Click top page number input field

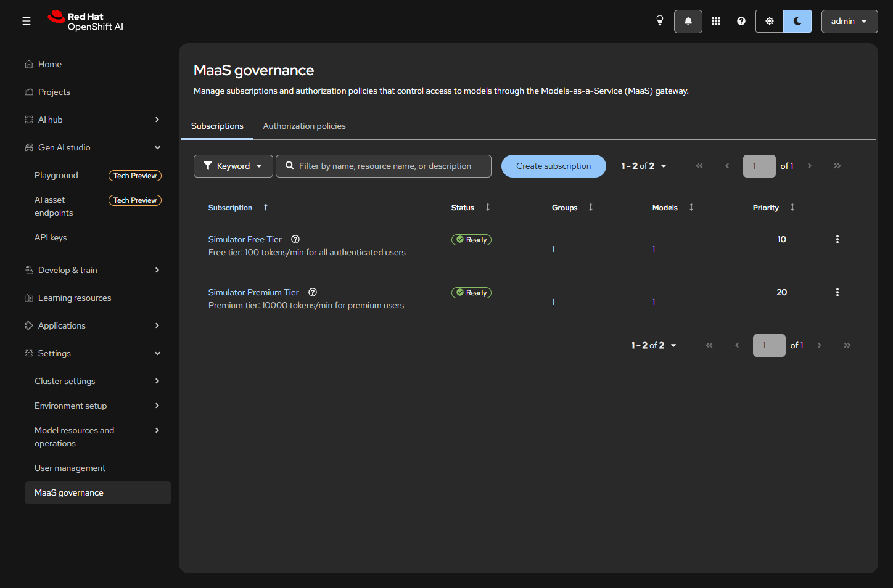(759, 166)
